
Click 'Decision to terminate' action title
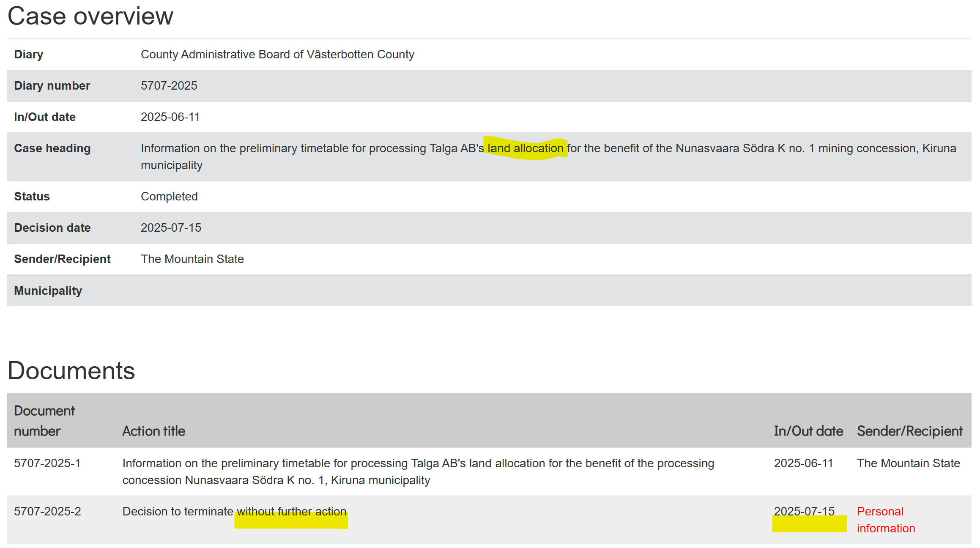(x=178, y=512)
